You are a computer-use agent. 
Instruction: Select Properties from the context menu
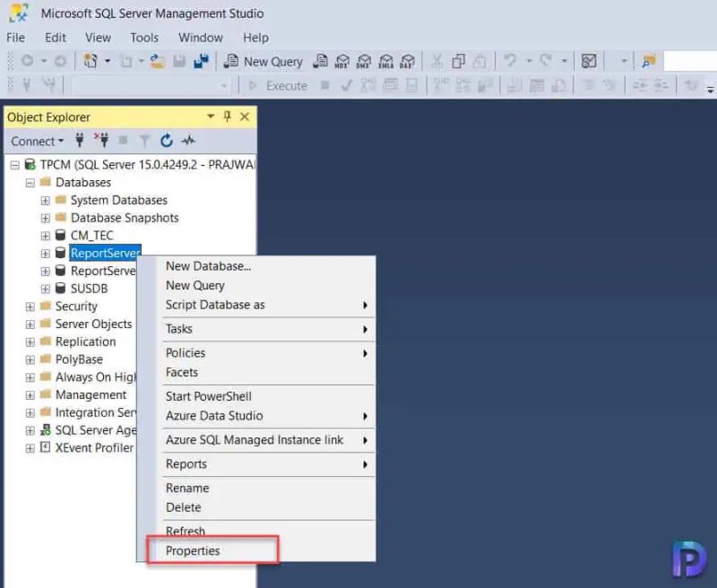(192, 550)
